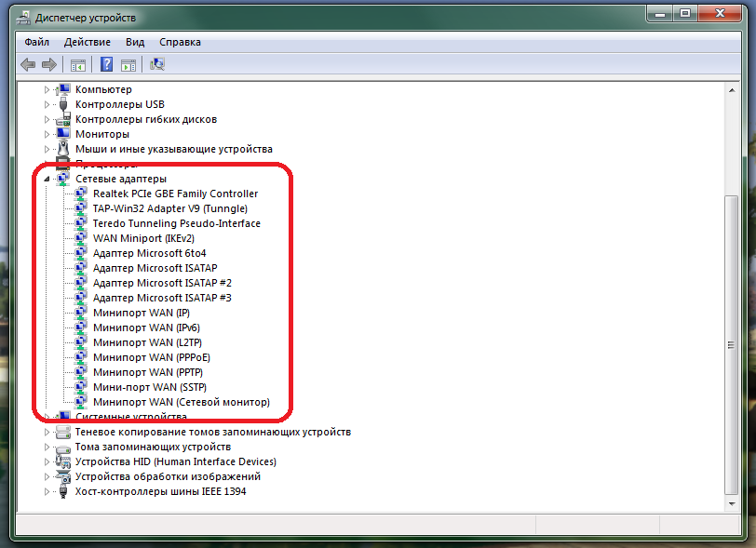Image resolution: width=756 pixels, height=548 pixels.
Task: Click the Минипорт WAN (IPv6) icon
Action: tap(81, 327)
